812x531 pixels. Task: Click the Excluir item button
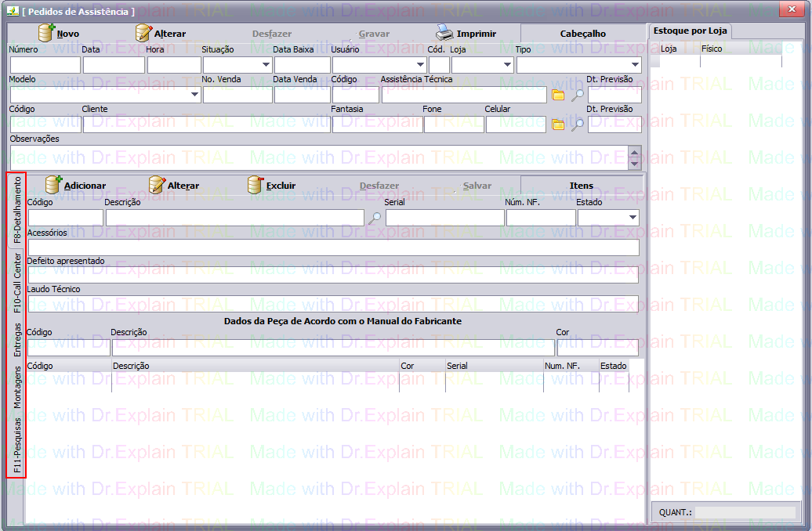[x=256, y=186]
